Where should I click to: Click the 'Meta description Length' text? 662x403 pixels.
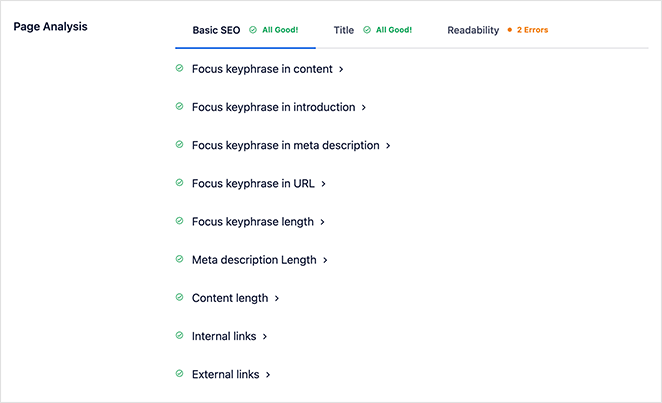254,260
